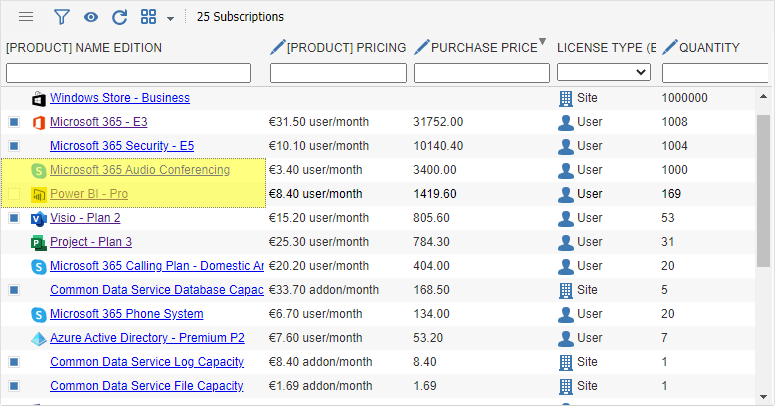This screenshot has height=406, width=775.
Task: Expand the view options dropdown arrow
Action: tap(171, 19)
